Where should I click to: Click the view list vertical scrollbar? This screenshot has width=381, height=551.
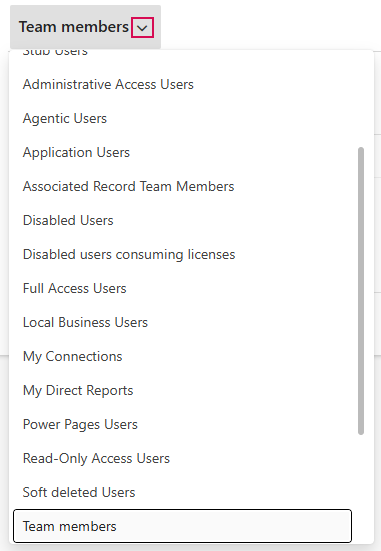(361, 291)
